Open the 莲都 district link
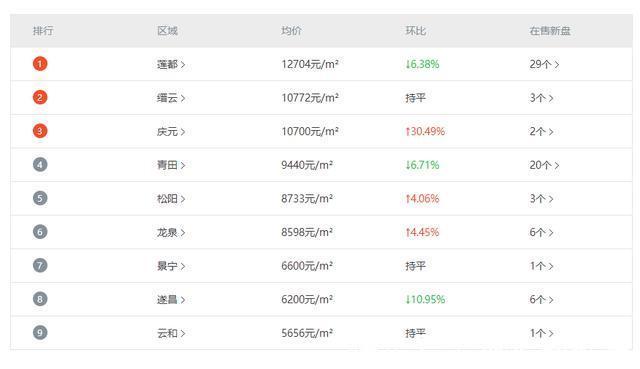 pyautogui.click(x=171, y=64)
